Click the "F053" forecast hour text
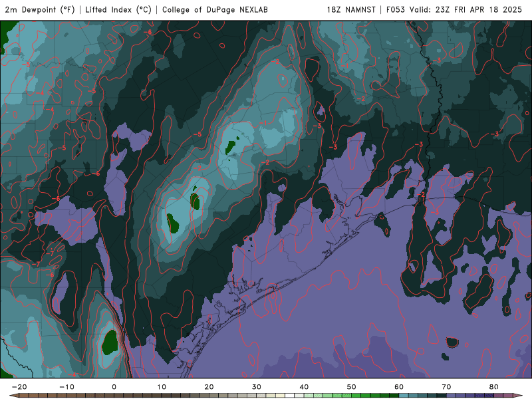 396,10
